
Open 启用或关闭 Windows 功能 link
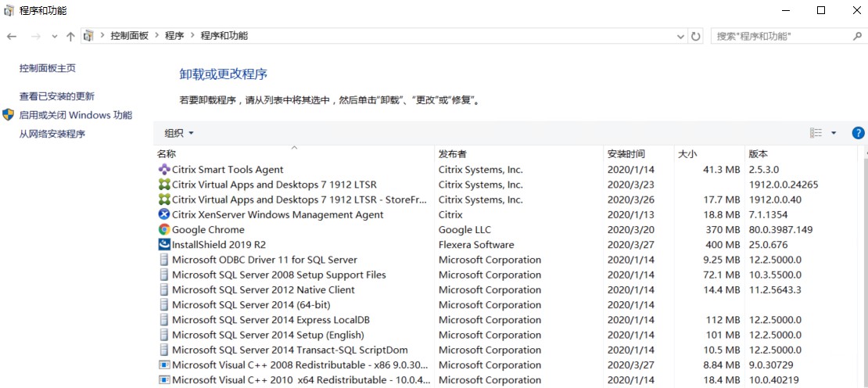[x=76, y=115]
